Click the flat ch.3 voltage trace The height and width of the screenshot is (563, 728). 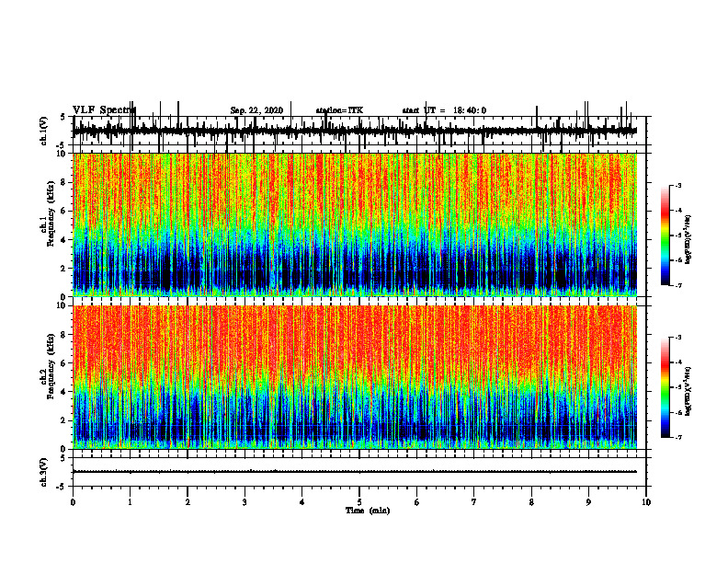[x=354, y=472]
